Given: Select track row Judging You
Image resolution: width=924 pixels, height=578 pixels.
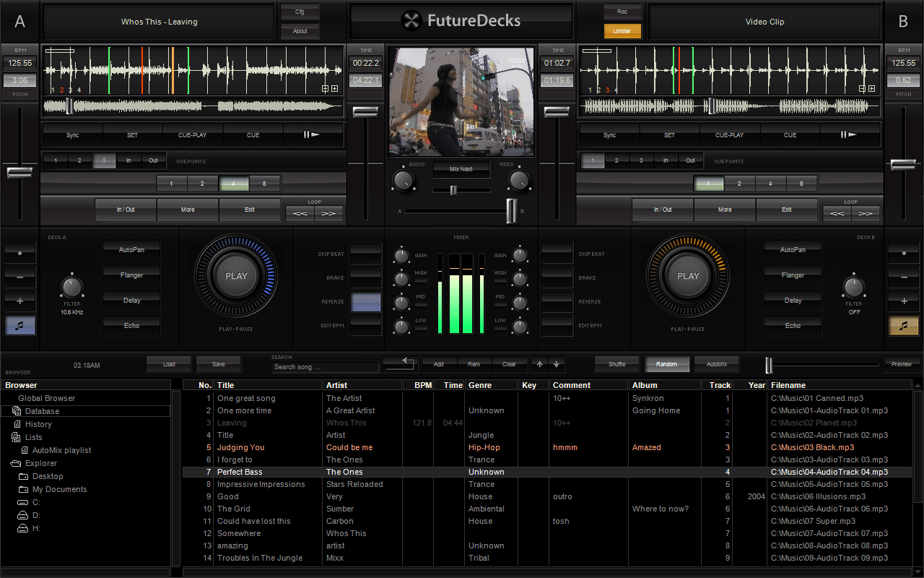Looking at the screenshot, I should [x=547, y=447].
